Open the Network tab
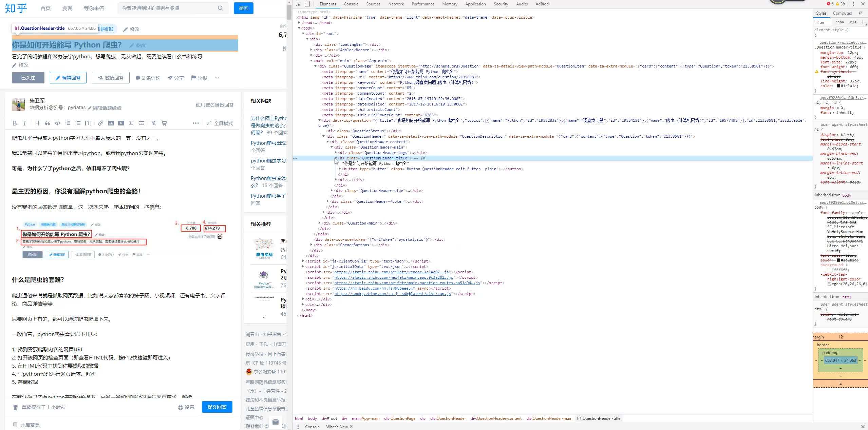This screenshot has width=868, height=430. (396, 4)
